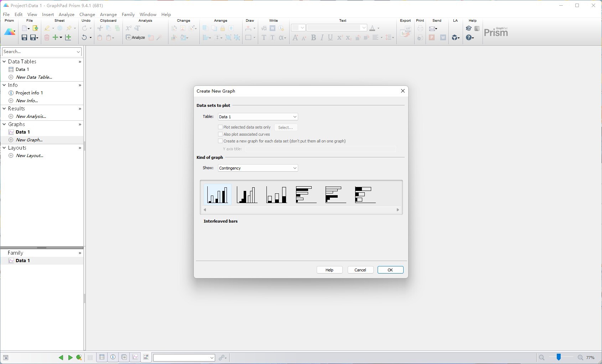The image size is (602, 364).
Task: Enable creating a new graph for each data set
Action: (x=220, y=141)
